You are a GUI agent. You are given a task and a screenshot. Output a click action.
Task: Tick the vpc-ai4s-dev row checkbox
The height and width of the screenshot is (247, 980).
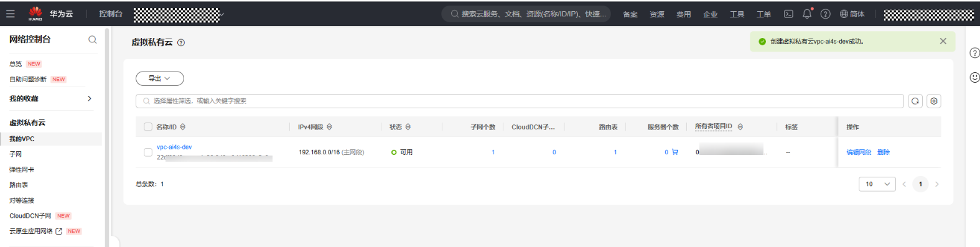(x=148, y=152)
